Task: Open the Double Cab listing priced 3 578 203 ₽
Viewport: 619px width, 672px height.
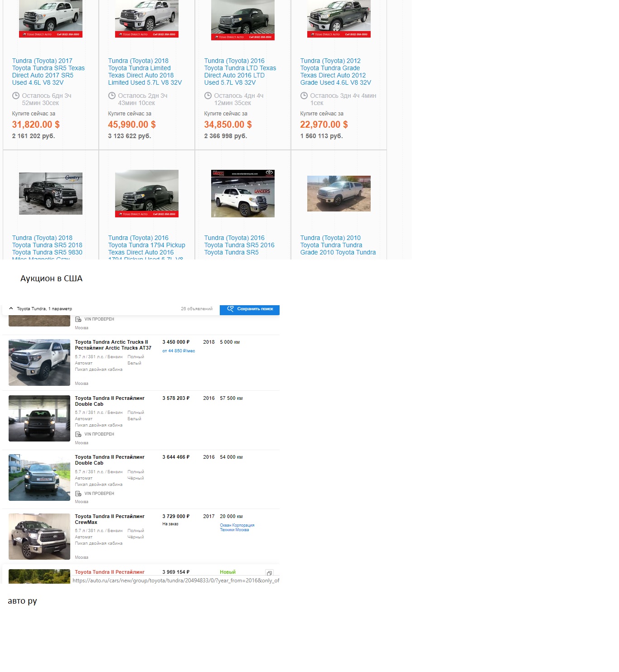Action: (x=110, y=401)
